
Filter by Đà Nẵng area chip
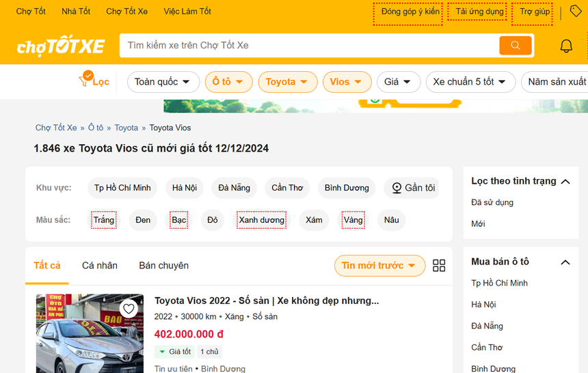[x=234, y=188]
